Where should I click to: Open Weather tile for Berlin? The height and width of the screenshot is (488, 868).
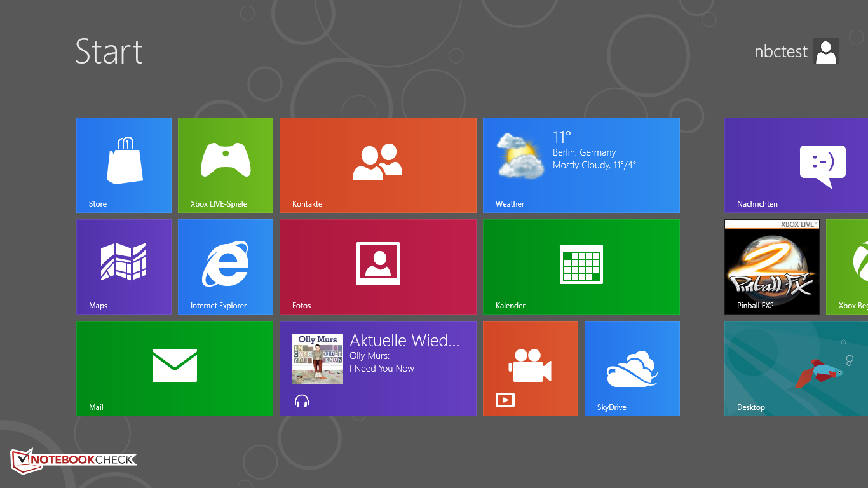pyautogui.click(x=581, y=165)
